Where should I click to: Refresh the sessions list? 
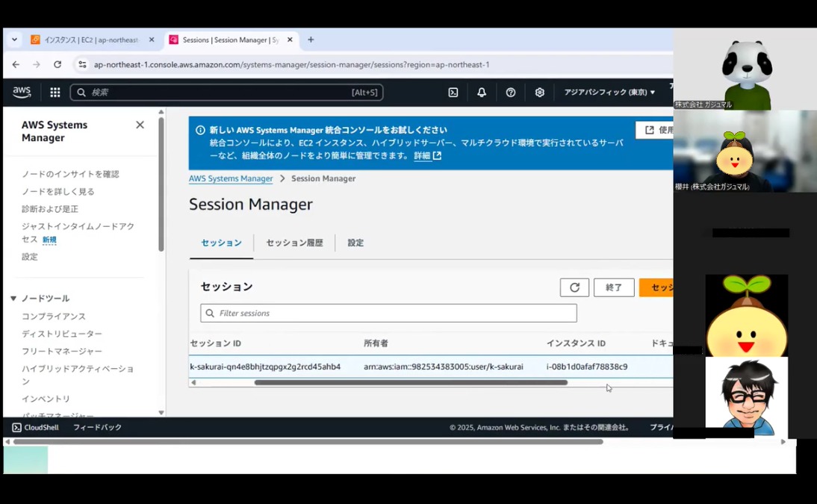pos(574,287)
